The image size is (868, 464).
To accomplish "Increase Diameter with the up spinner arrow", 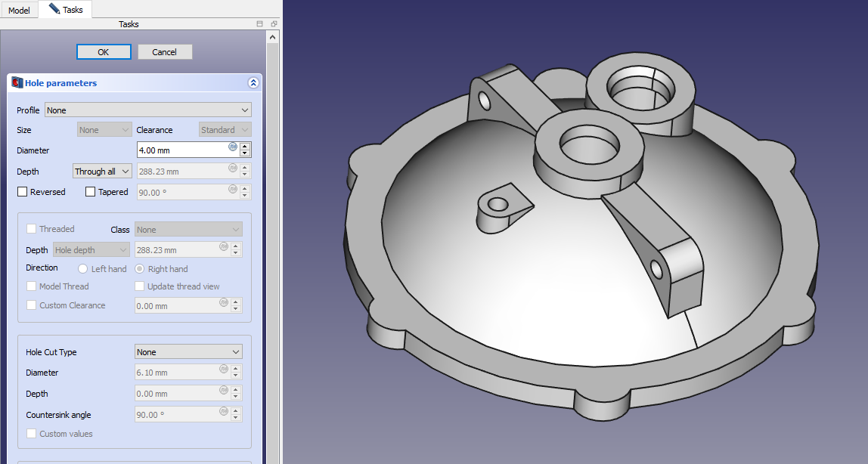I will coord(245,147).
